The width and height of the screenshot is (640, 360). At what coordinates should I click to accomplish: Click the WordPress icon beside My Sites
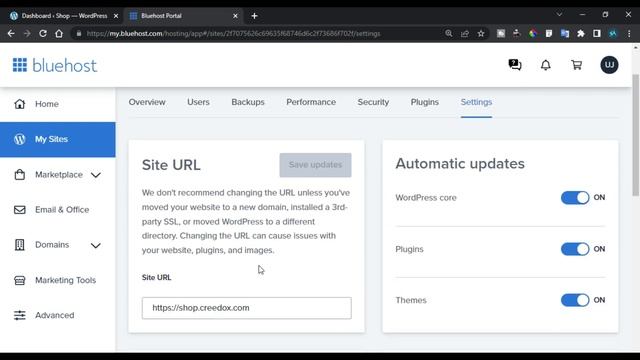click(20, 139)
